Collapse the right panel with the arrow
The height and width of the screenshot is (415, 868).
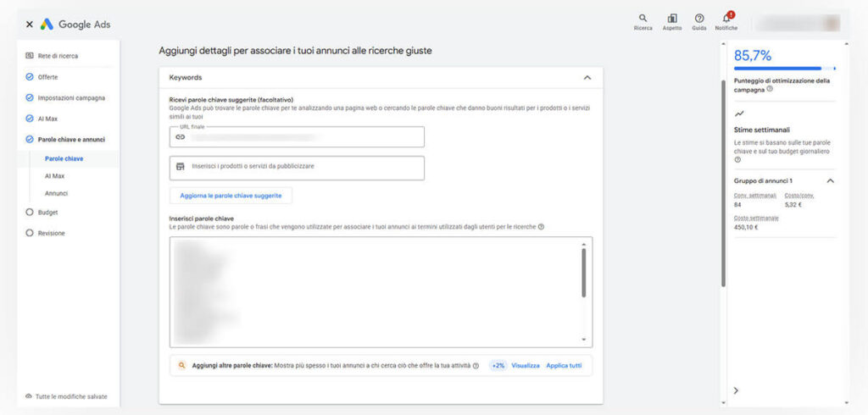(x=737, y=390)
